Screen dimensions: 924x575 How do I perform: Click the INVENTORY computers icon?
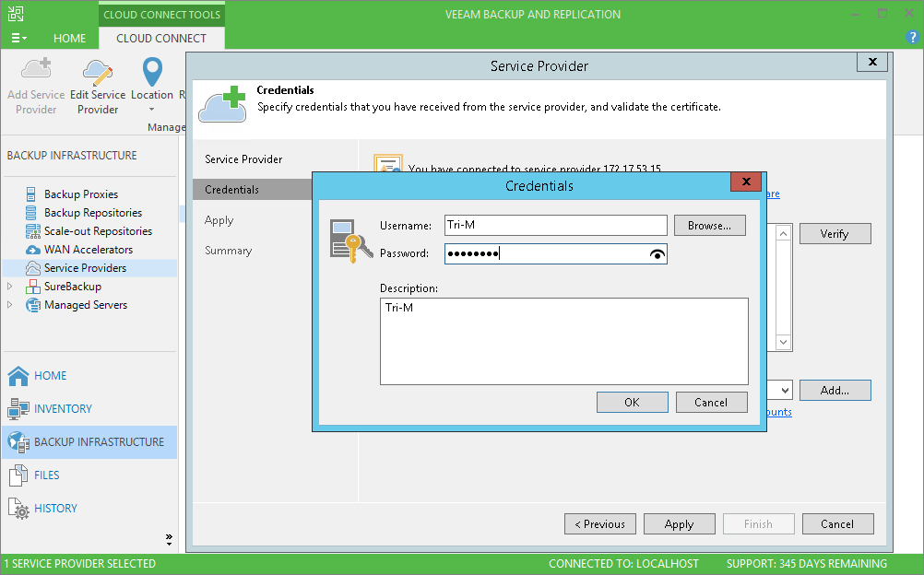coord(18,408)
